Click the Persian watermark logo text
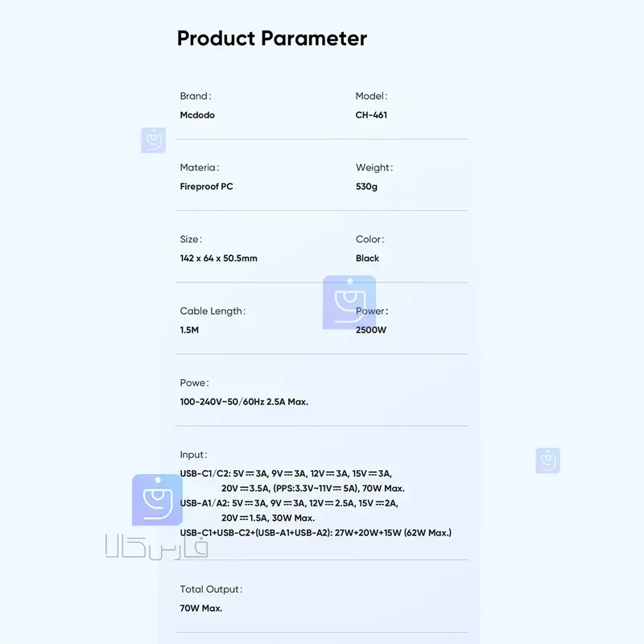The width and height of the screenshot is (644, 644). (x=156, y=548)
